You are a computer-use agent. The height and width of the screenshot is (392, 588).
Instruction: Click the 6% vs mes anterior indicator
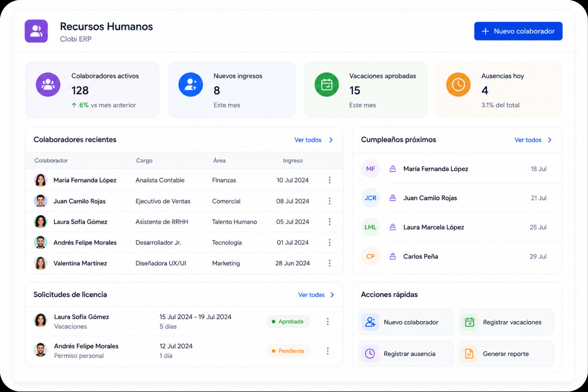(x=104, y=105)
